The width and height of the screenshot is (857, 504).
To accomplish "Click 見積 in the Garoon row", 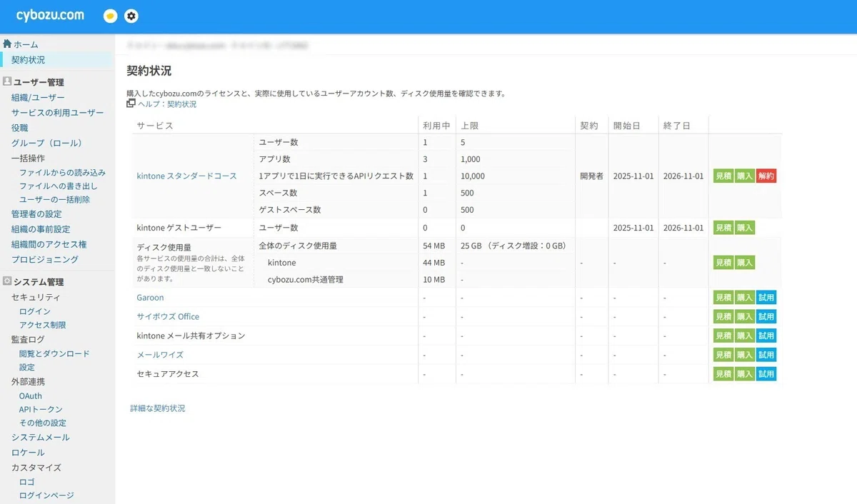I will click(723, 298).
